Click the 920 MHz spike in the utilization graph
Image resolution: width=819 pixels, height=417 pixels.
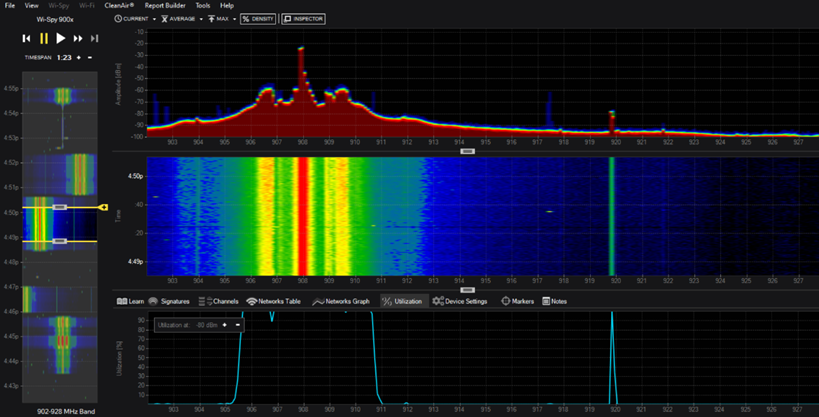click(x=612, y=357)
